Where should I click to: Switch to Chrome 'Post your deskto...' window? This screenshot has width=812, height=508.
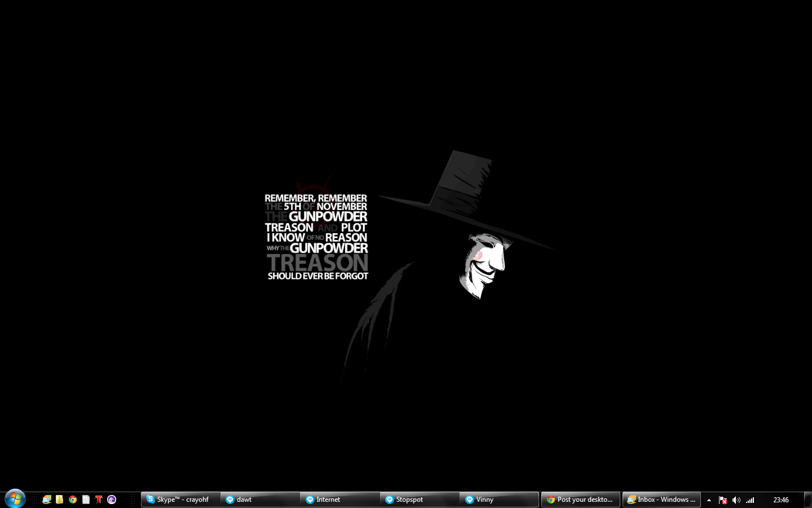coord(580,500)
